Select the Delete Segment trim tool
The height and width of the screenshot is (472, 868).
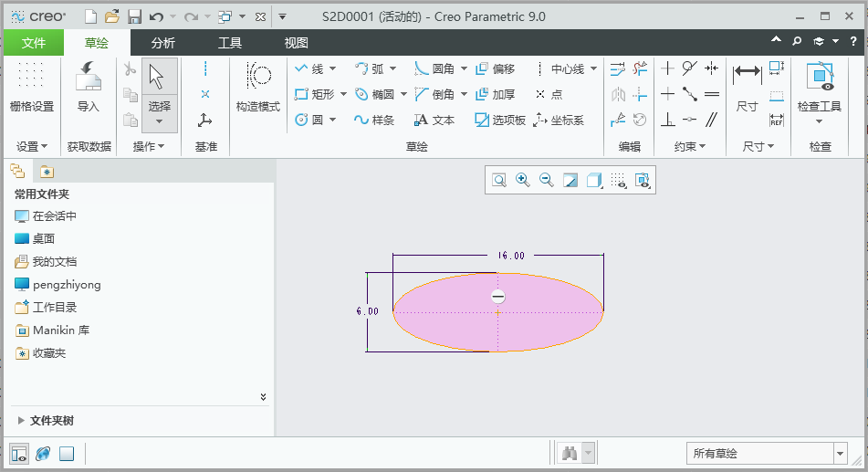click(640, 68)
